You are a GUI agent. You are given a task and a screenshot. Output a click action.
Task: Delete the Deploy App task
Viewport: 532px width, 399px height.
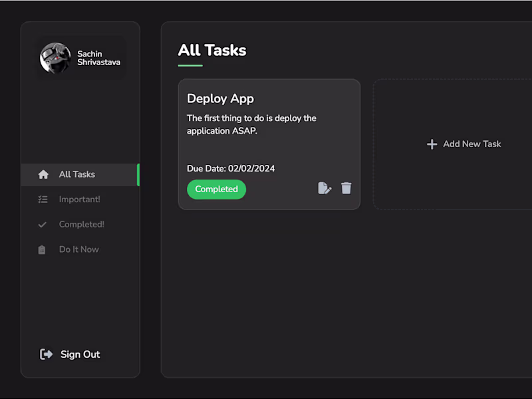[x=346, y=188]
